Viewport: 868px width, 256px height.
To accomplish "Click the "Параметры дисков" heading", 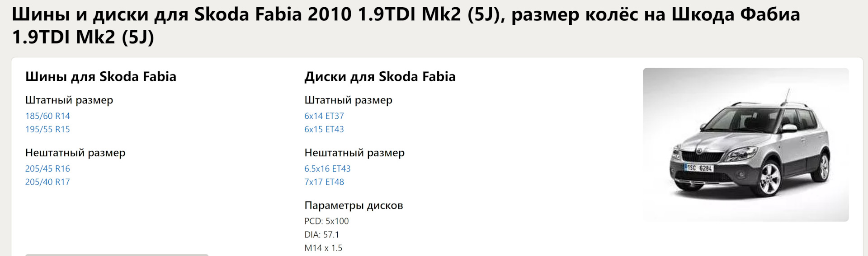I will (354, 205).
